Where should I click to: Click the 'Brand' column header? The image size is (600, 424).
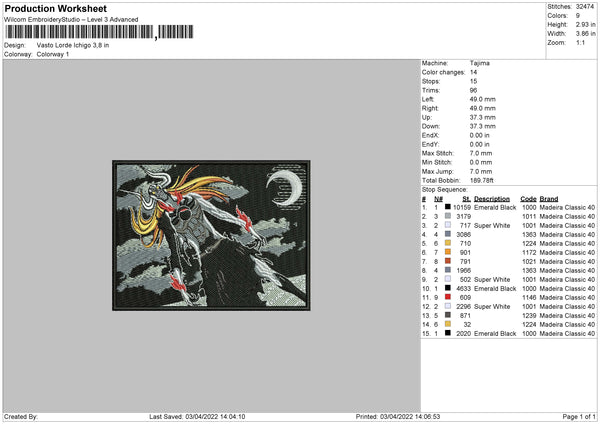549,199
